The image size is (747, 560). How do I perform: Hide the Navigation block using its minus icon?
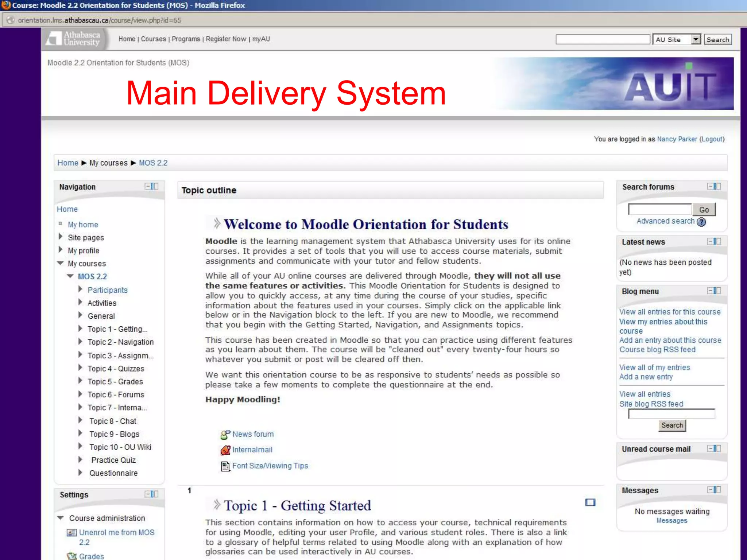pyautogui.click(x=147, y=186)
